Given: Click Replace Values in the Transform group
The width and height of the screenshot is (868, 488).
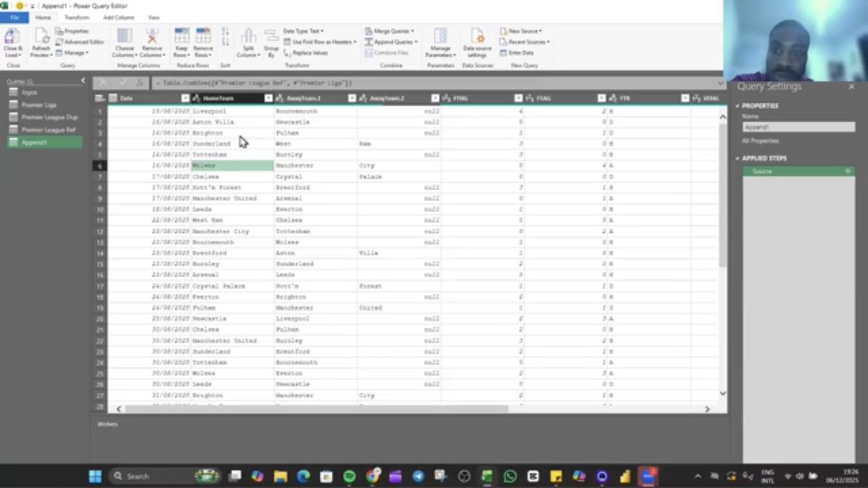Looking at the screenshot, I should coord(306,53).
